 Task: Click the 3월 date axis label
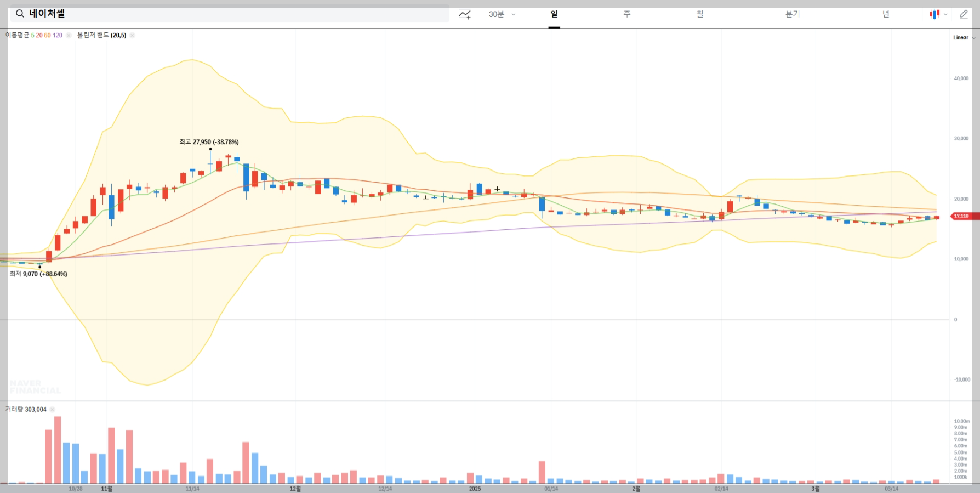tap(816, 489)
